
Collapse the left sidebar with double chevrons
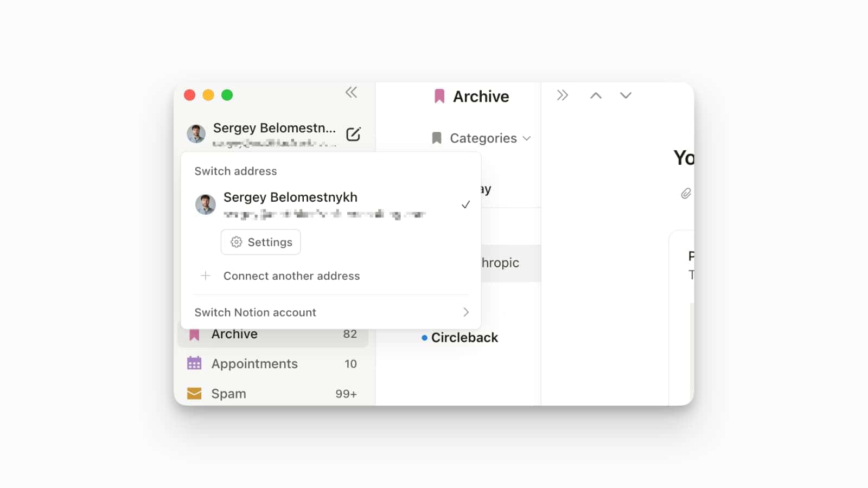[351, 92]
